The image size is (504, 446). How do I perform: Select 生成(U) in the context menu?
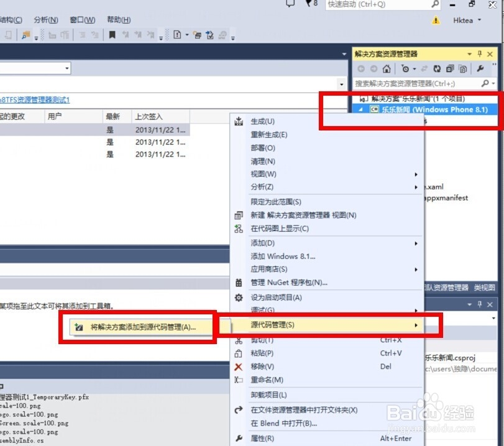[328, 122]
